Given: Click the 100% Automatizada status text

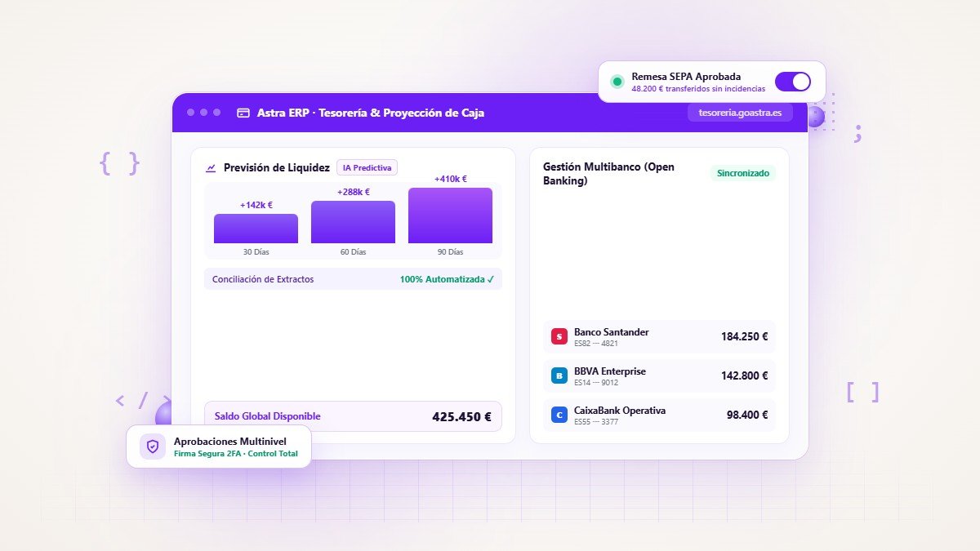Looking at the screenshot, I should click(448, 279).
